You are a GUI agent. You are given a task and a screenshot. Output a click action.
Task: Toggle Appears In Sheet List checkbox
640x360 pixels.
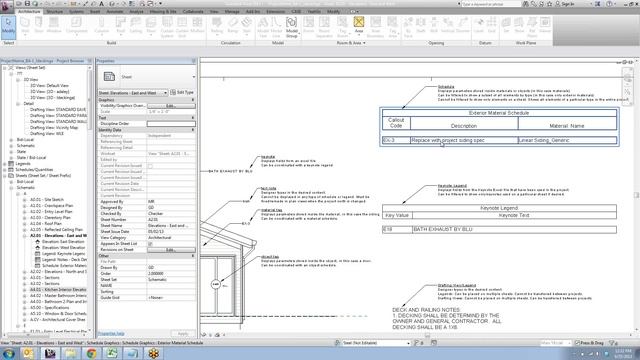click(x=150, y=244)
